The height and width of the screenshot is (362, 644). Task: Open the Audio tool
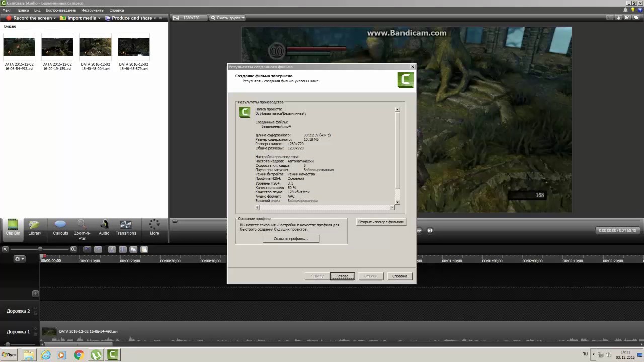tap(104, 227)
